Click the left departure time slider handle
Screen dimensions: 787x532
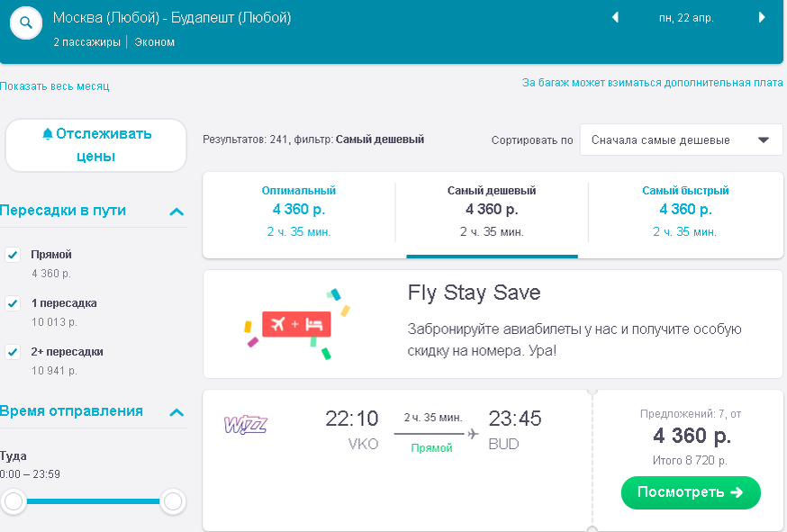point(14,501)
